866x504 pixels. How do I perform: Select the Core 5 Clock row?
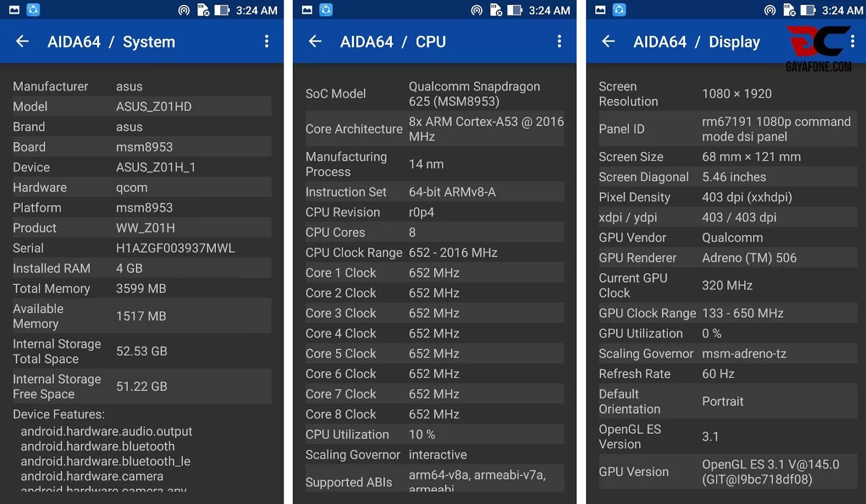tap(435, 354)
